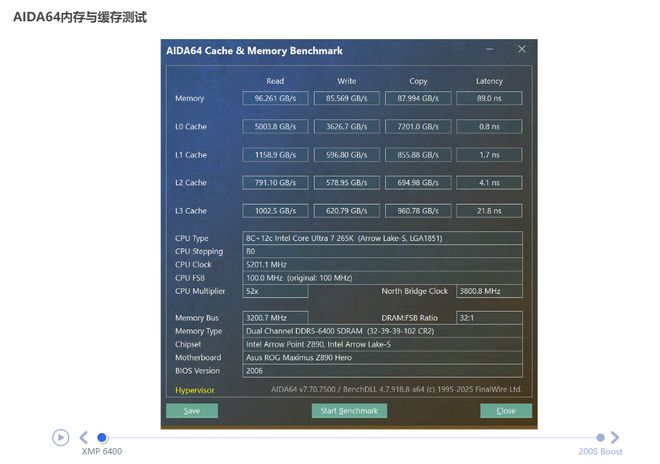Click Memory Type Dual Channel DDR5-6400 field
This screenshot has width=660, height=464.
(x=382, y=331)
